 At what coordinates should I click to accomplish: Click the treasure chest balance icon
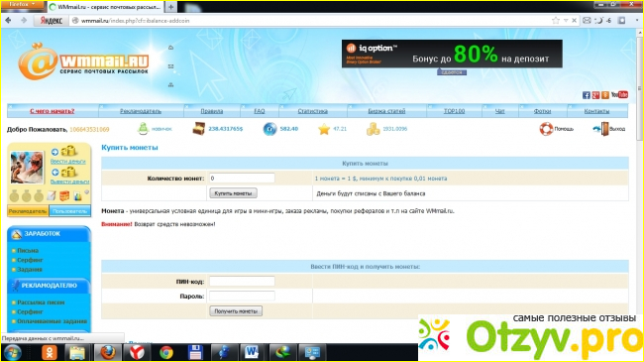(x=199, y=129)
